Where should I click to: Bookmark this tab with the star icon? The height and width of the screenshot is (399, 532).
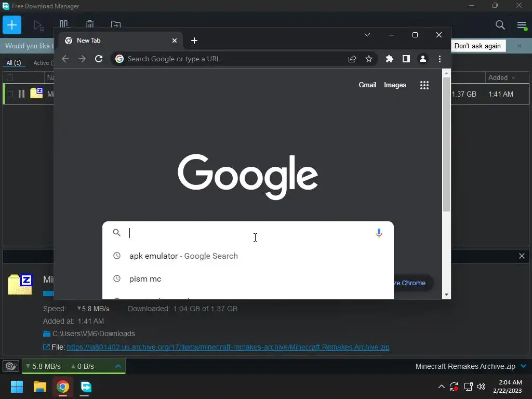pos(369,59)
